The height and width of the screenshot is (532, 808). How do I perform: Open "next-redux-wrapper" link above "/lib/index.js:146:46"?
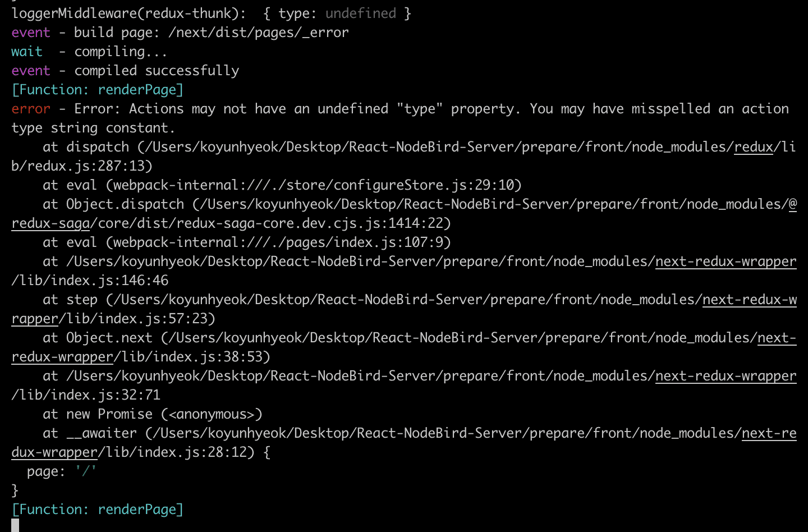(726, 262)
